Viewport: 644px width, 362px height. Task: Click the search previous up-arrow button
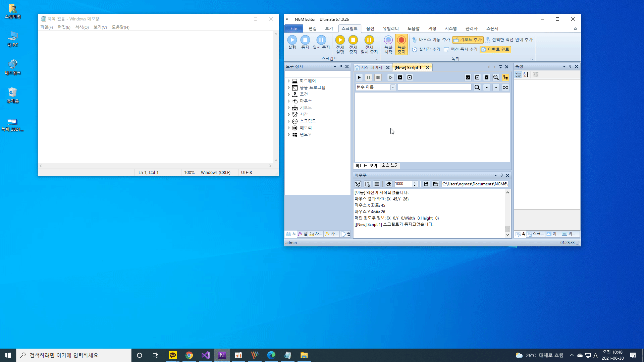tap(487, 87)
